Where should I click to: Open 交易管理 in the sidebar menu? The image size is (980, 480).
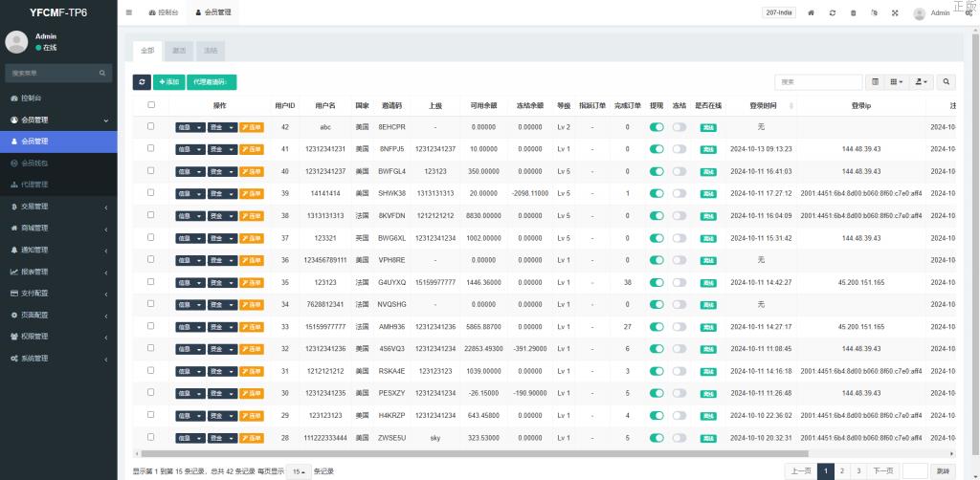(57, 207)
